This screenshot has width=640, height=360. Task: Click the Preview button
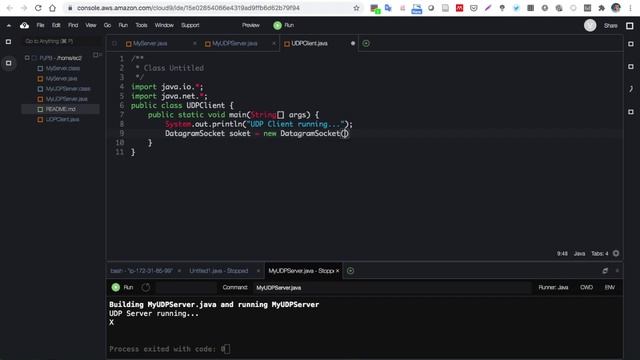(251, 25)
